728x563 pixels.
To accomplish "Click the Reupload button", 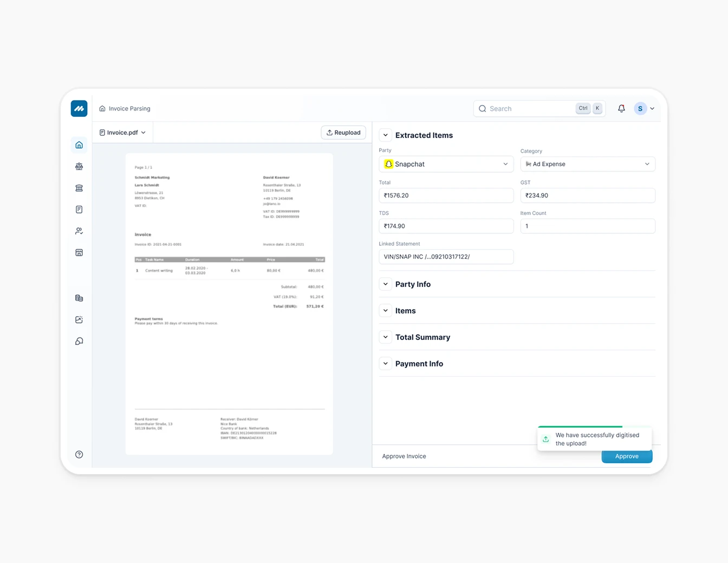I will tap(343, 132).
